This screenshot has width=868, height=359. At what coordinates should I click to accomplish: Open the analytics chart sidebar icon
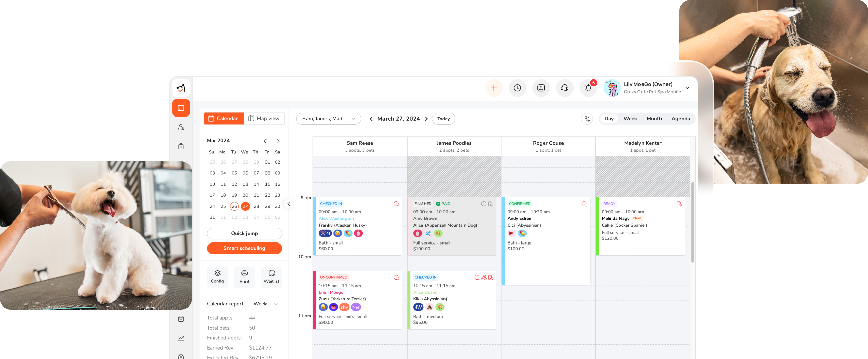point(181,338)
